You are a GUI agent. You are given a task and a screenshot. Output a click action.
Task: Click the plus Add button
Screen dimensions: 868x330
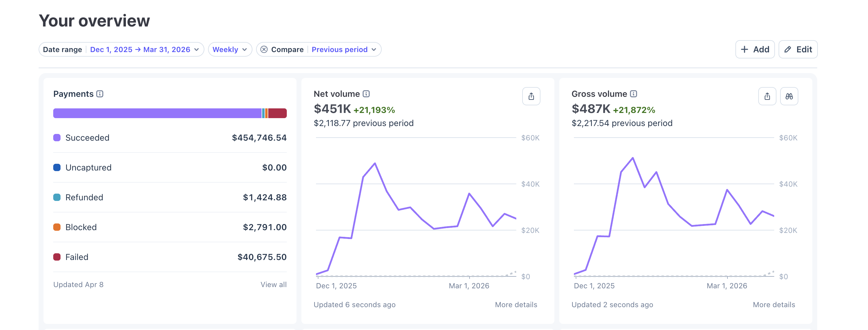point(755,50)
